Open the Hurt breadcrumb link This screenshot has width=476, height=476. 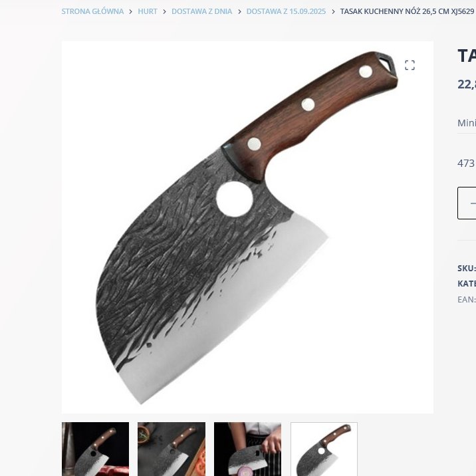(x=148, y=11)
